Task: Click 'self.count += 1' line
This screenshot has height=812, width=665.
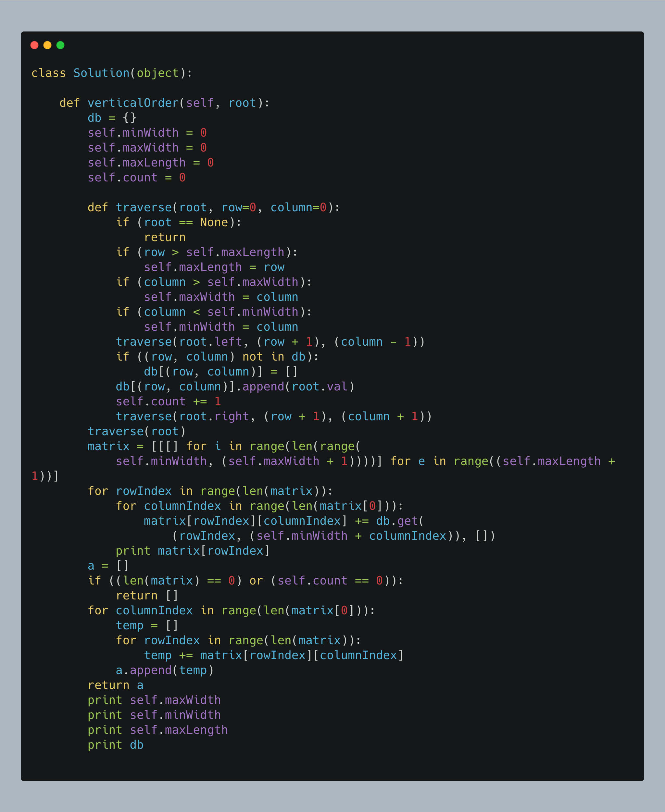Action: 168,401
